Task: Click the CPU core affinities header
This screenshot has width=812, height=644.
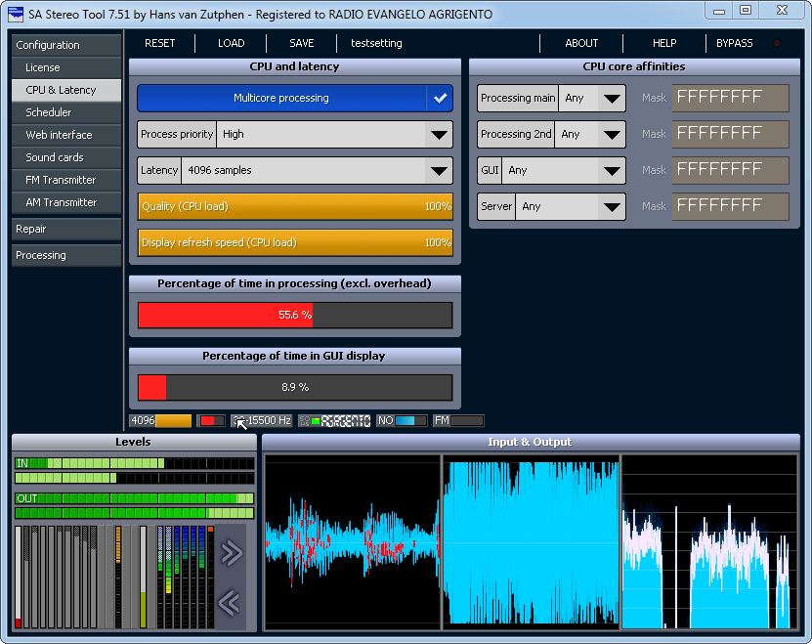Action: click(634, 66)
